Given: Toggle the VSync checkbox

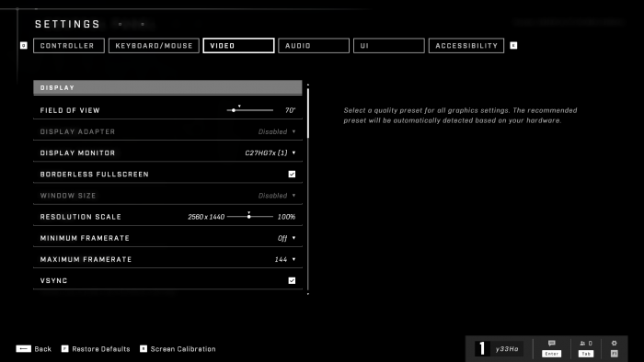Looking at the screenshot, I should click(x=292, y=281).
